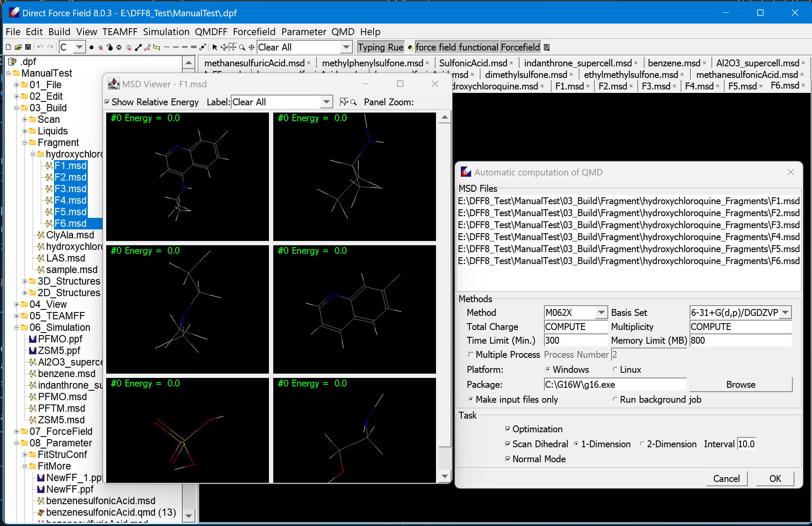
Task: Click OK in the QMD dialog
Action: tap(775, 478)
